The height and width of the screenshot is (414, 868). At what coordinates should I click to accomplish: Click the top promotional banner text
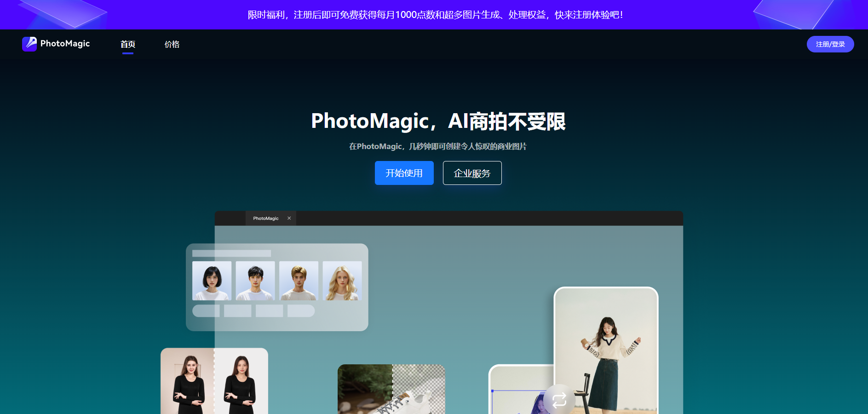(435, 15)
